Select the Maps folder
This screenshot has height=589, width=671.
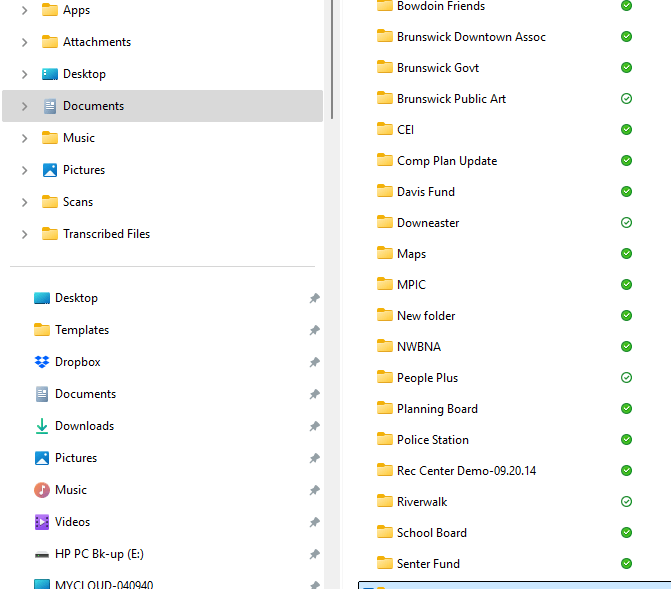click(411, 254)
